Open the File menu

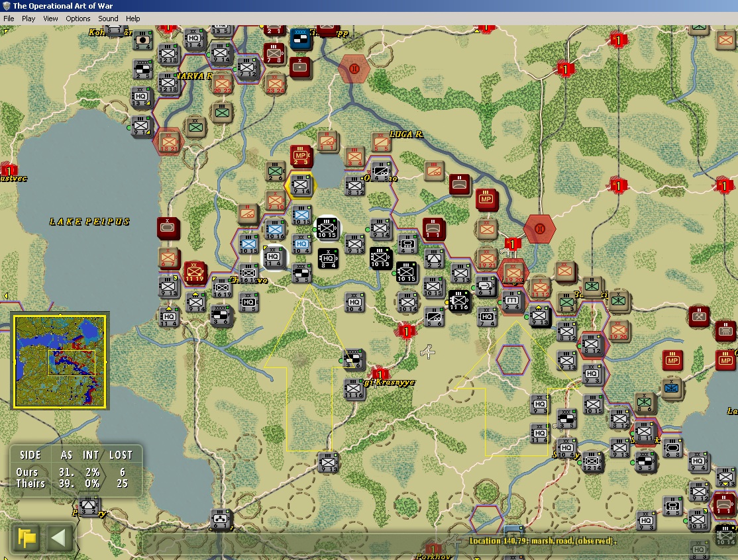point(9,19)
